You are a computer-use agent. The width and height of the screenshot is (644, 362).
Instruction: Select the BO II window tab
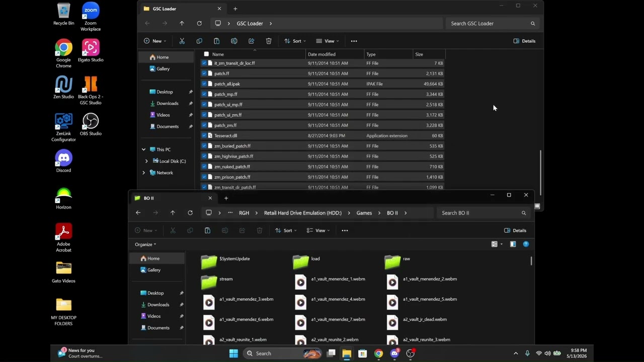click(x=173, y=199)
